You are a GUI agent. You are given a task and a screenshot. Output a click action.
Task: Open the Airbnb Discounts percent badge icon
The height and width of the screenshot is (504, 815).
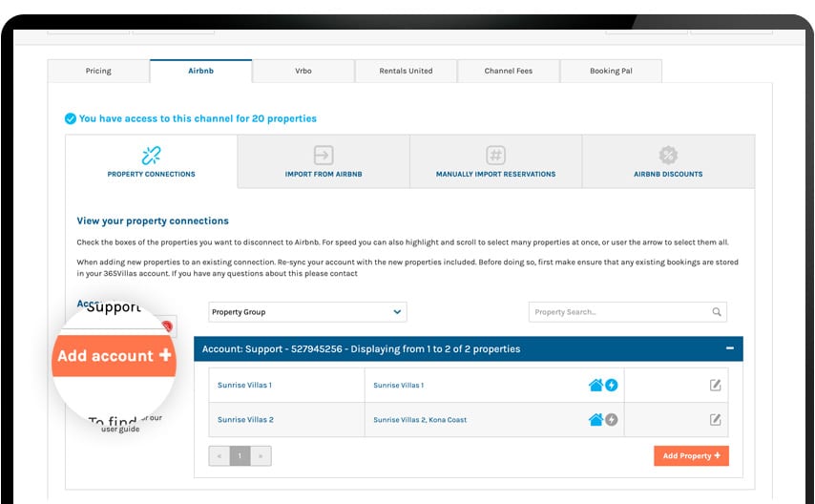point(668,156)
